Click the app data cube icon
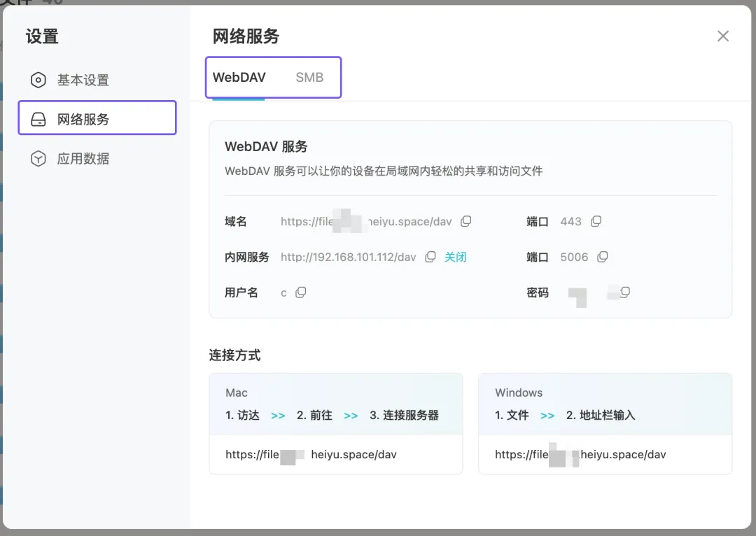The width and height of the screenshot is (756, 536). [38, 159]
